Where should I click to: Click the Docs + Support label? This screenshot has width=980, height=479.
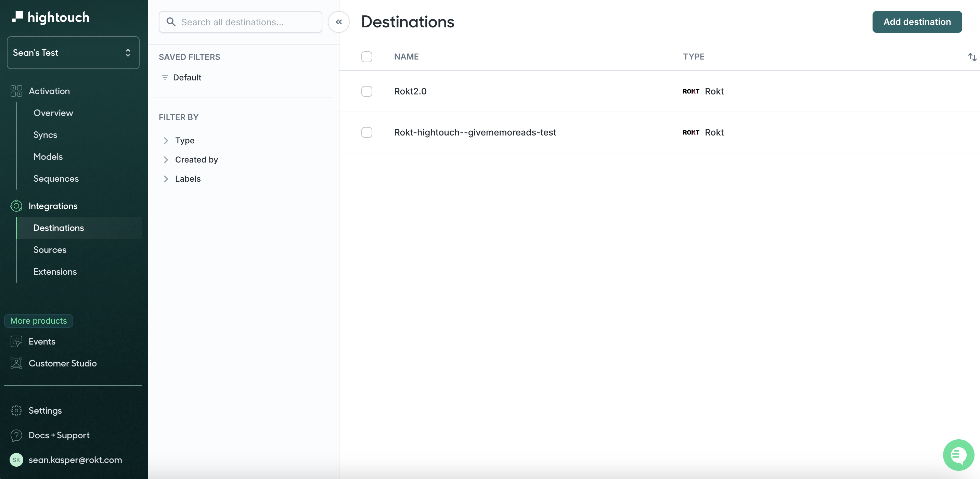(59, 435)
